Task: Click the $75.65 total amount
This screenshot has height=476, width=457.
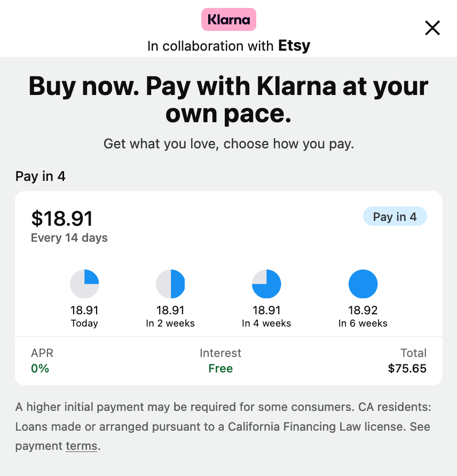Action: tap(407, 368)
